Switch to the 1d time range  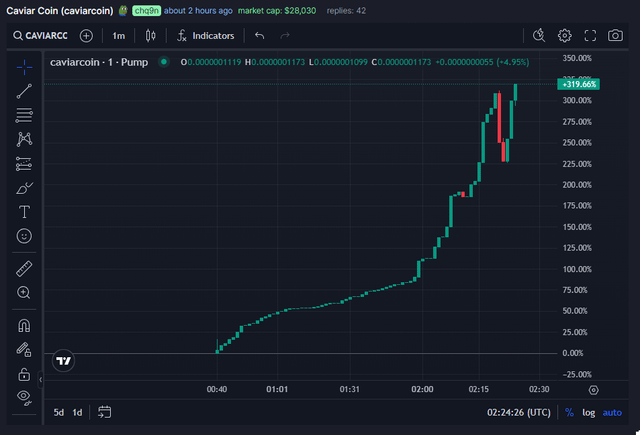[77, 412]
